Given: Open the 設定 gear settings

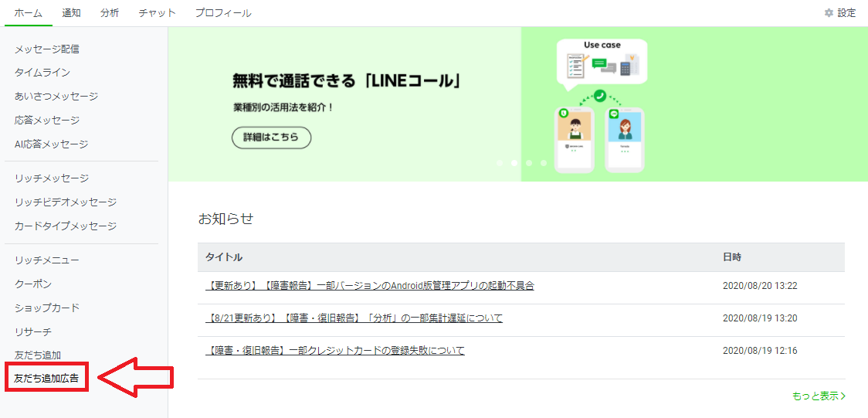Looking at the screenshot, I should click(x=840, y=13).
